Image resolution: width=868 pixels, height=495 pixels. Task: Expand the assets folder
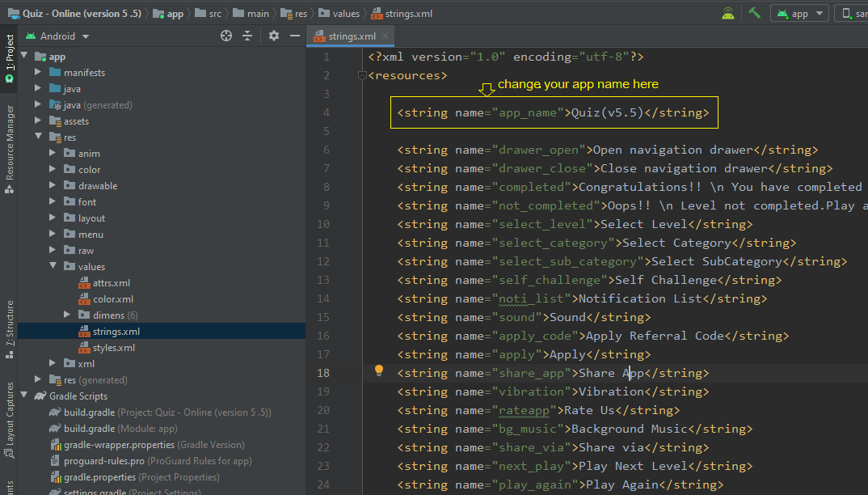[x=38, y=121]
